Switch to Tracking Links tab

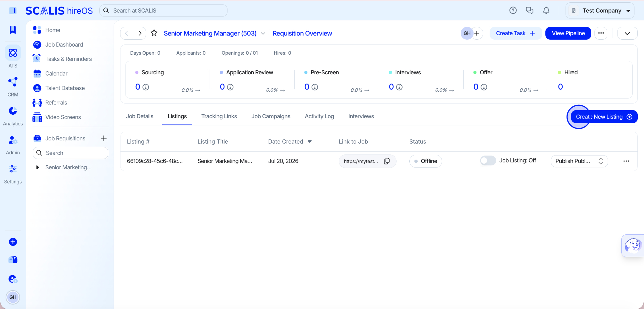tap(219, 116)
